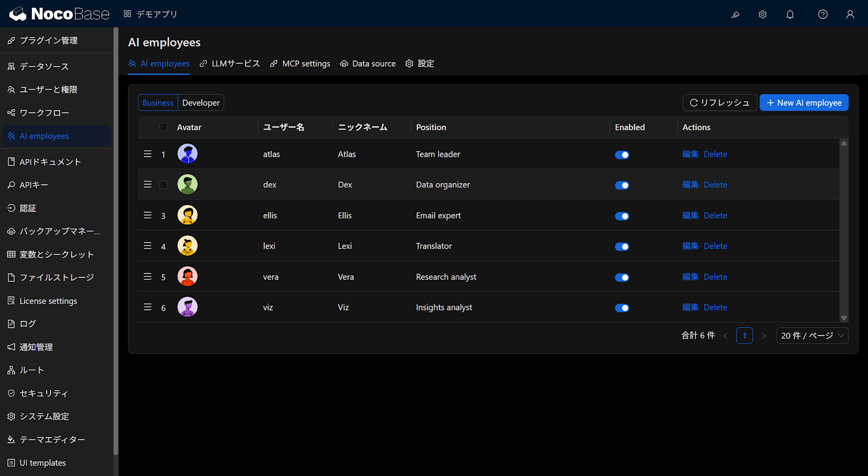Image resolution: width=868 pixels, height=476 pixels.
Task: Open the notifications bell icon
Action: [790, 14]
